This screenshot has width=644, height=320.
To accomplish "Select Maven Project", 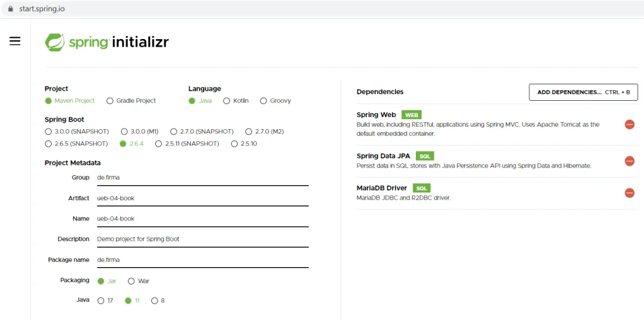I will pyautogui.click(x=70, y=101).
